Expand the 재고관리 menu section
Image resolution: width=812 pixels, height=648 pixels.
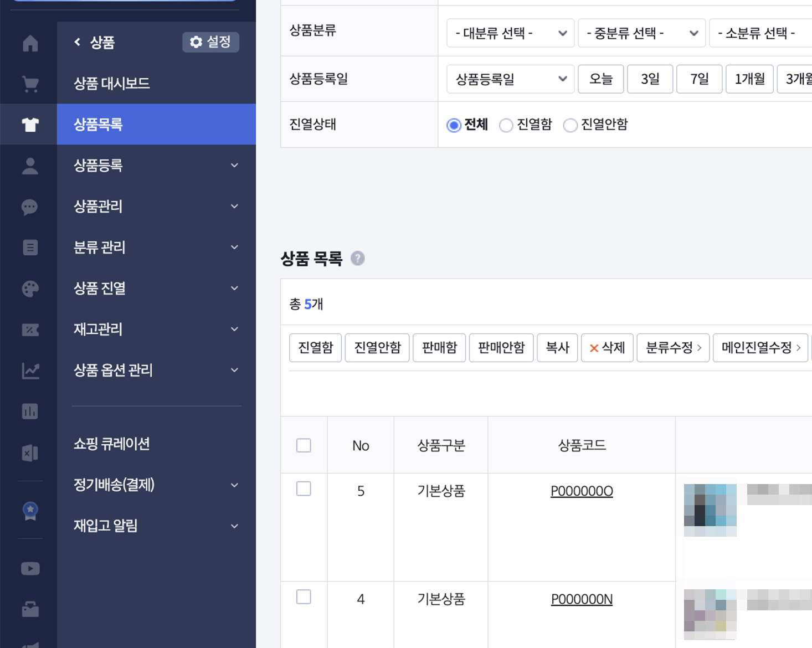tap(156, 330)
